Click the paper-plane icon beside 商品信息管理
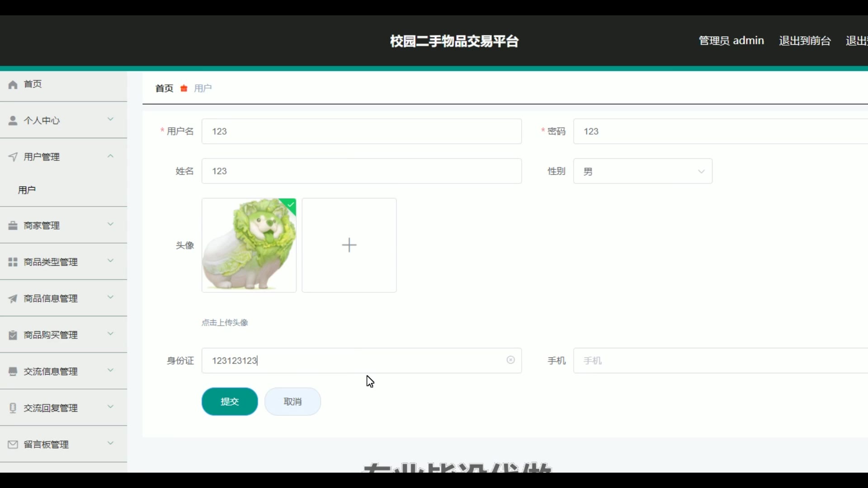Screen dimensions: 868x488 (13, 299)
